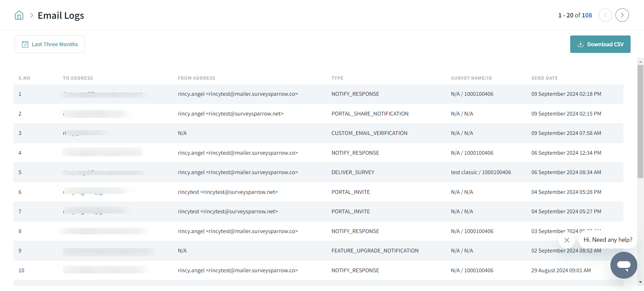Image resolution: width=644 pixels, height=291 pixels.
Task: Open the chat support bubble
Action: [x=624, y=265]
